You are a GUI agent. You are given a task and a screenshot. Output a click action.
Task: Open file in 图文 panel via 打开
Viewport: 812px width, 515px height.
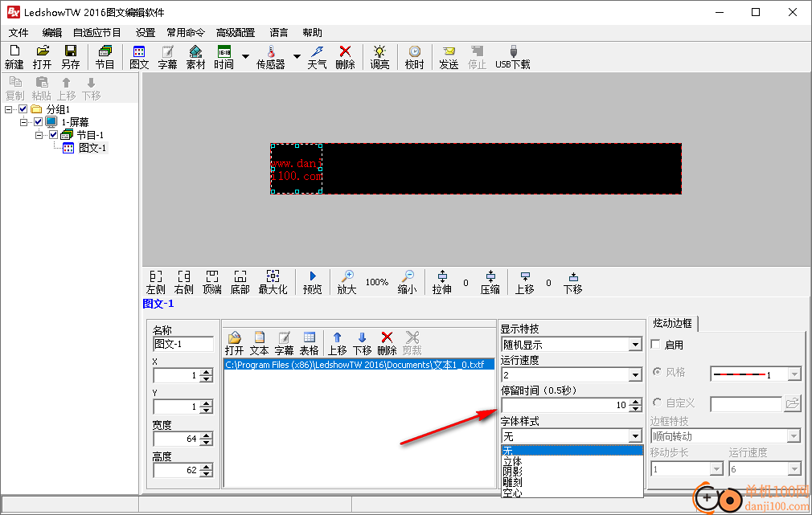point(234,343)
